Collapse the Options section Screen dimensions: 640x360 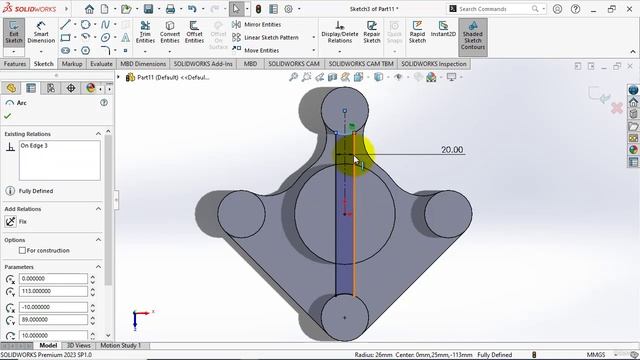(x=98, y=240)
